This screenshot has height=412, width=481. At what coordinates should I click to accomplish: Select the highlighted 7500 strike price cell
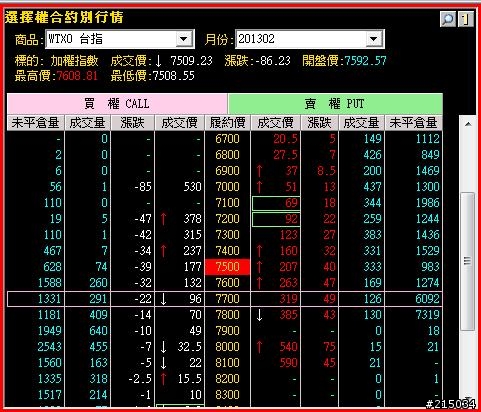pos(228,267)
